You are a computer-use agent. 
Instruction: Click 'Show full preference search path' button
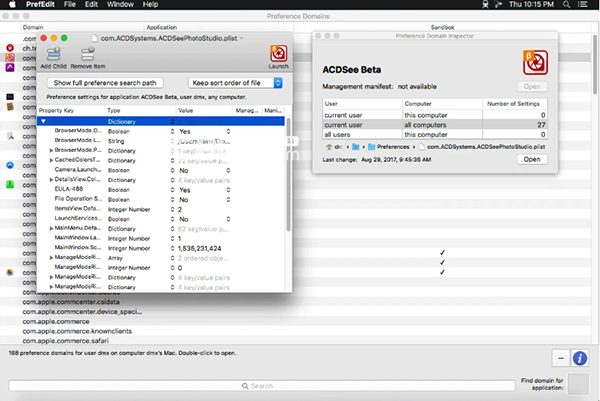[x=105, y=83]
